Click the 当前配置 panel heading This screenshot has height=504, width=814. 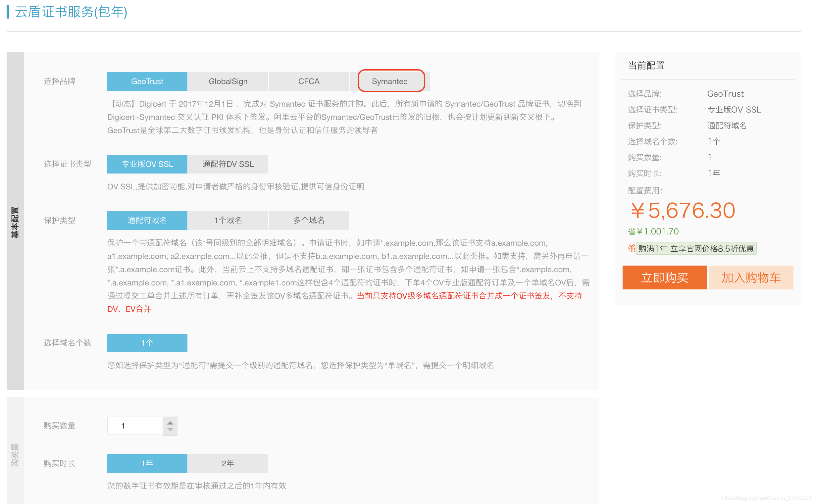point(646,66)
